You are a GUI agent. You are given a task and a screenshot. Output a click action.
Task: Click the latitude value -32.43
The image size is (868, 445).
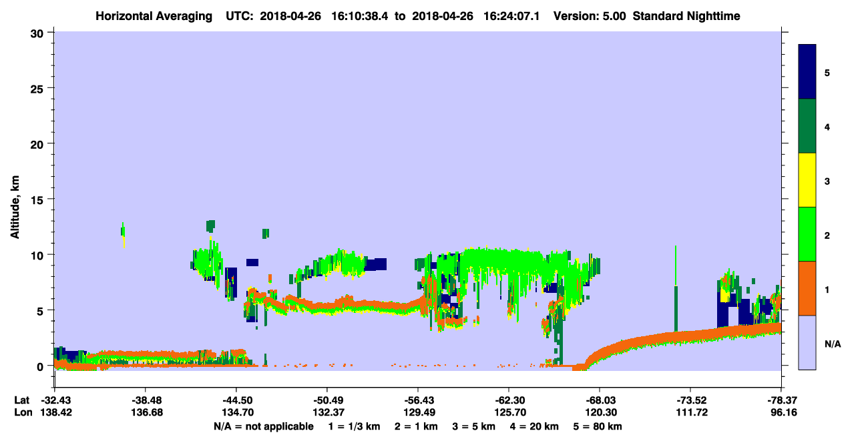[54, 400]
